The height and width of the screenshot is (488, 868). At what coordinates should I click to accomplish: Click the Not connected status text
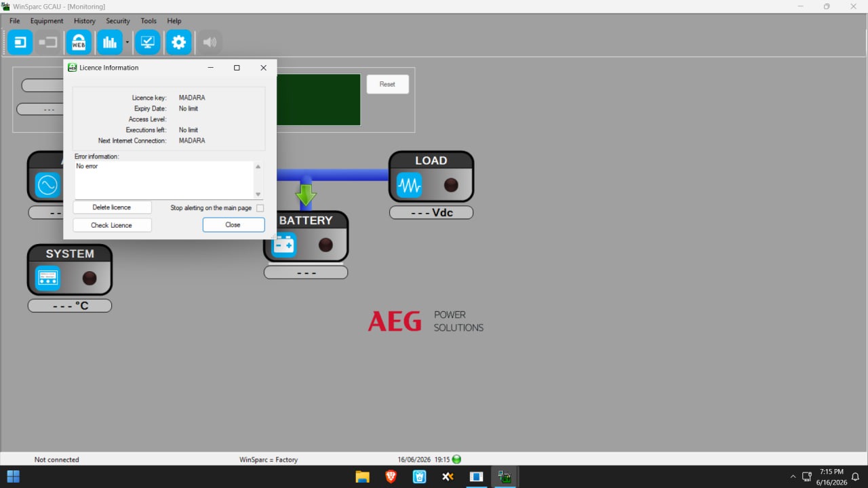(x=57, y=460)
